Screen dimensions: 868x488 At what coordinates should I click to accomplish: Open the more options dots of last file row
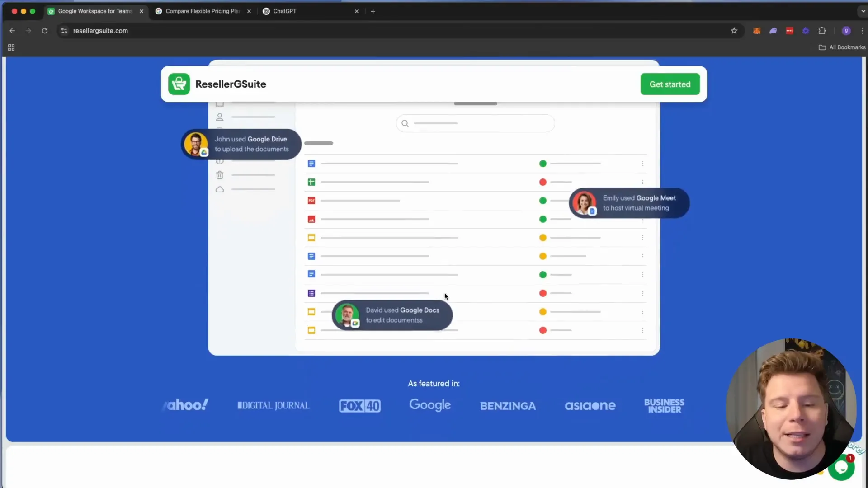click(x=643, y=330)
